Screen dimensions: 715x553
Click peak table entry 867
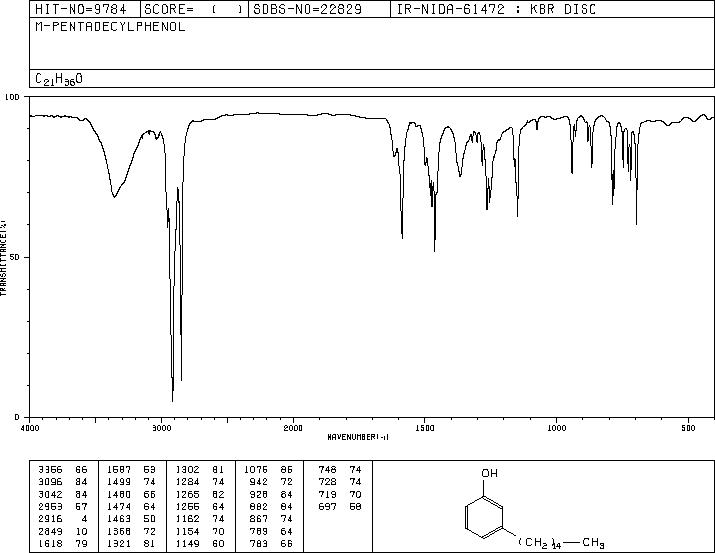tap(259, 519)
